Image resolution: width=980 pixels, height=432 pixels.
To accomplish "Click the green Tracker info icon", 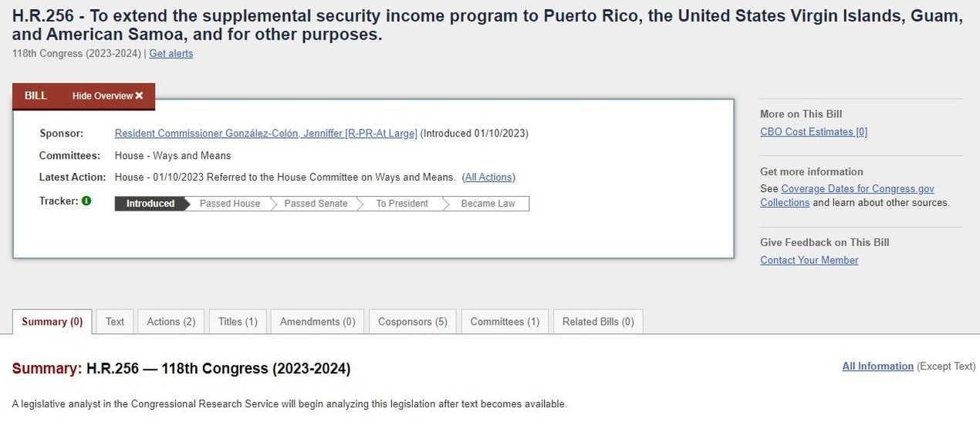I will coord(86,201).
